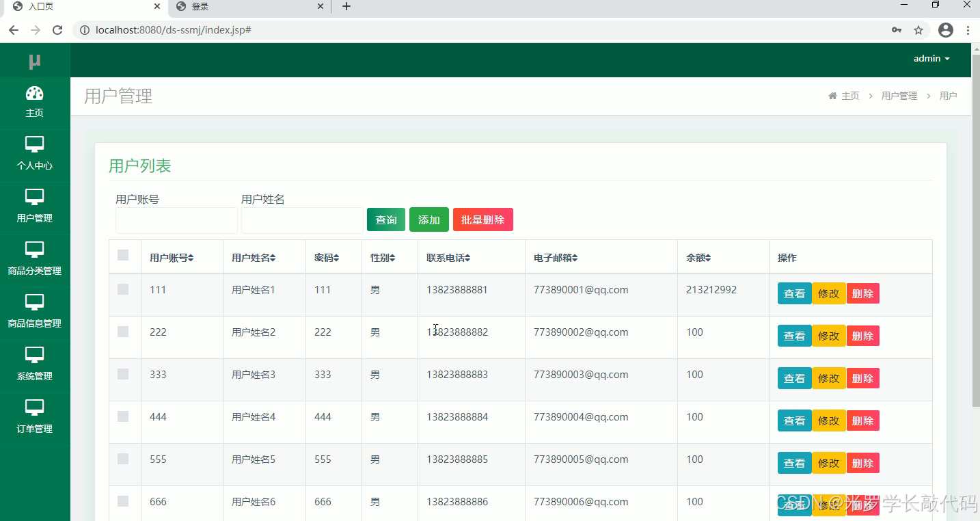980x521 pixels.
Task: Click the green 添加 button
Action: click(x=429, y=219)
